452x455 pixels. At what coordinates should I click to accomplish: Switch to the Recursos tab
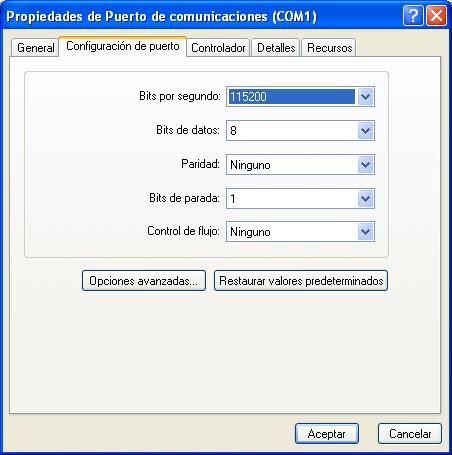[329, 48]
